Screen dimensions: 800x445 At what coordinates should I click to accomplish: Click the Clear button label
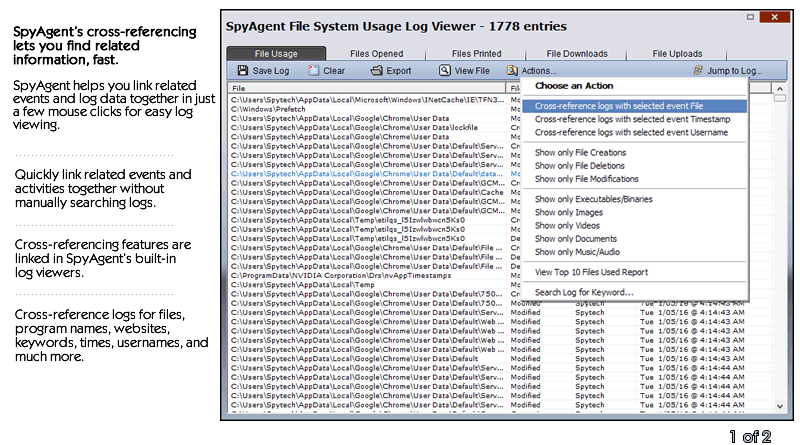[334, 71]
